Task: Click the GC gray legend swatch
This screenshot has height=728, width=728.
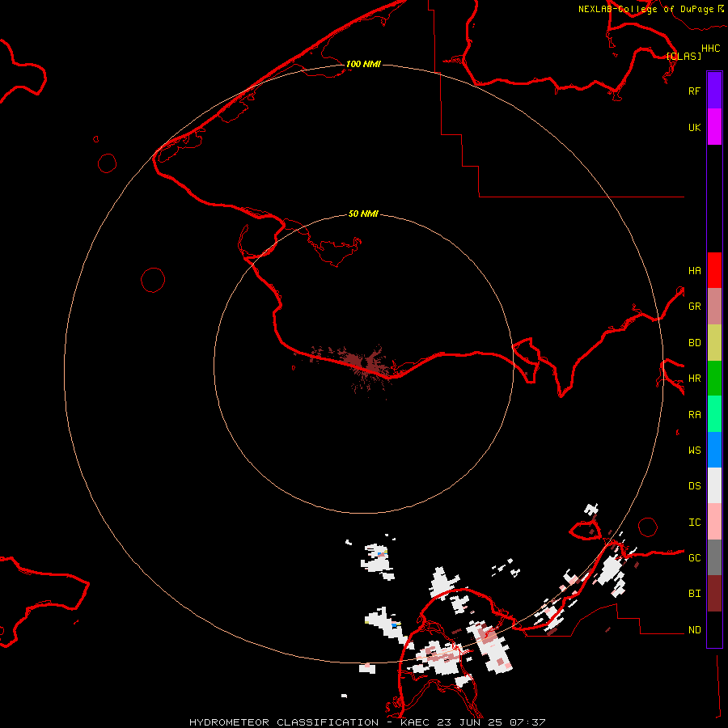Action: [714, 557]
